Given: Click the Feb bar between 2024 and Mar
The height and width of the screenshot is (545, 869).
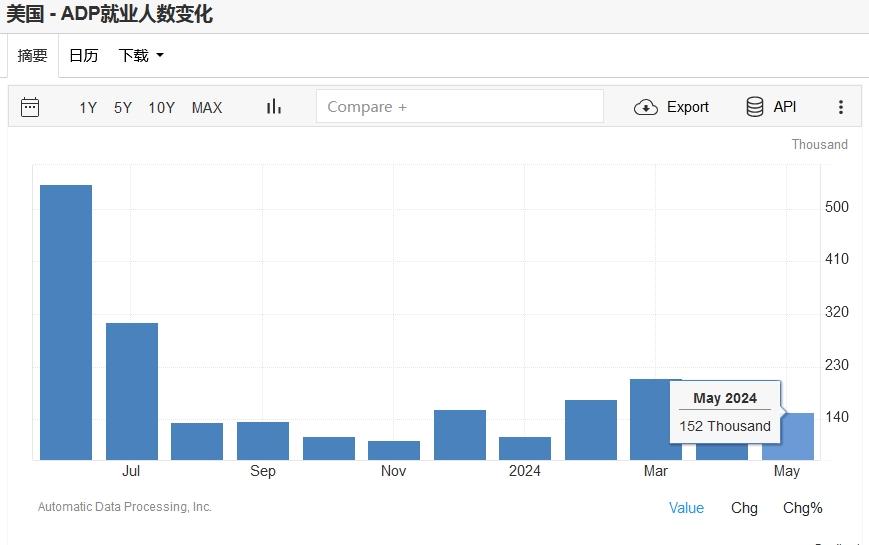Looking at the screenshot, I should point(591,430).
